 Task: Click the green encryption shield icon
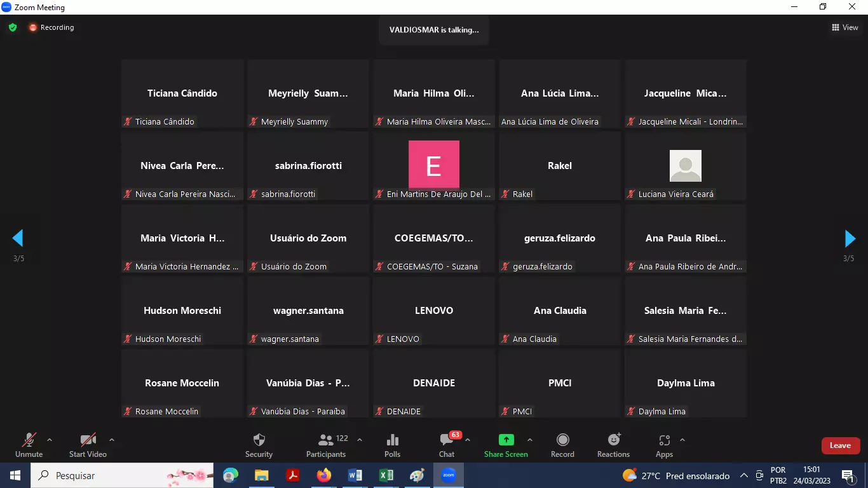13,27
